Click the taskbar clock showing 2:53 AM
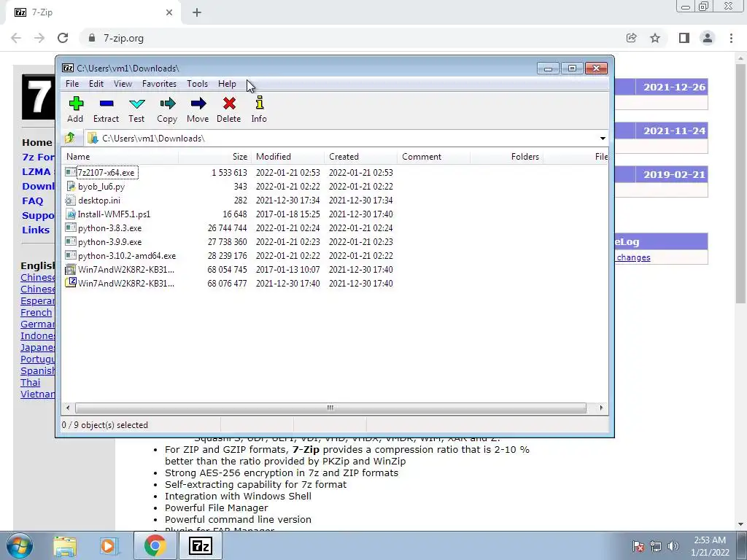The width and height of the screenshot is (747, 560). coord(710,546)
